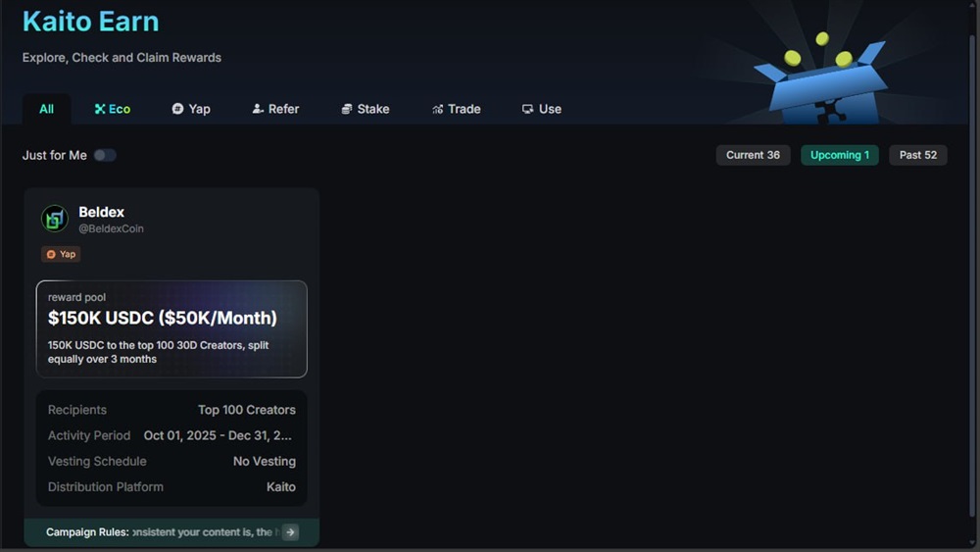
Task: Select the Upcoming 1 filter
Action: click(x=840, y=155)
